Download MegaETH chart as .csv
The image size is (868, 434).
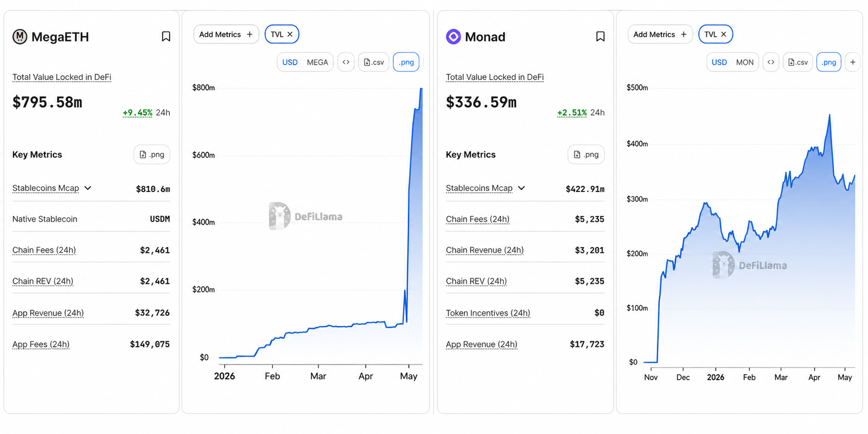pyautogui.click(x=374, y=62)
